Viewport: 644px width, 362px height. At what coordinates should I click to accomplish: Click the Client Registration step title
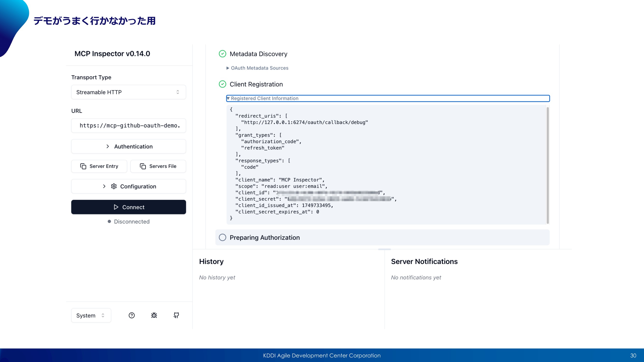[x=256, y=84]
